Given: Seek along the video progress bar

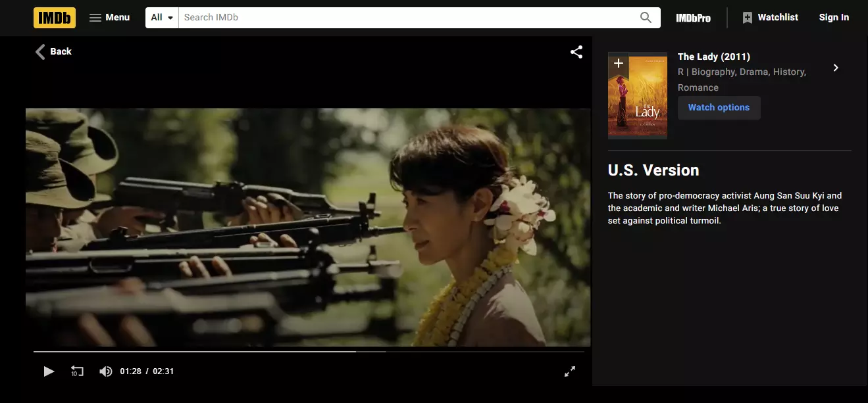Looking at the screenshot, I should (x=309, y=352).
